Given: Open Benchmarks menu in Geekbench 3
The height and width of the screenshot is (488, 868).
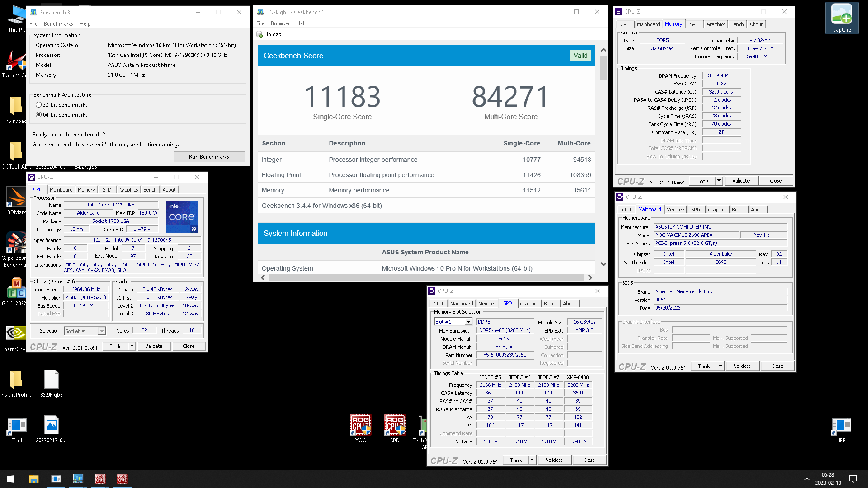Looking at the screenshot, I should point(58,24).
